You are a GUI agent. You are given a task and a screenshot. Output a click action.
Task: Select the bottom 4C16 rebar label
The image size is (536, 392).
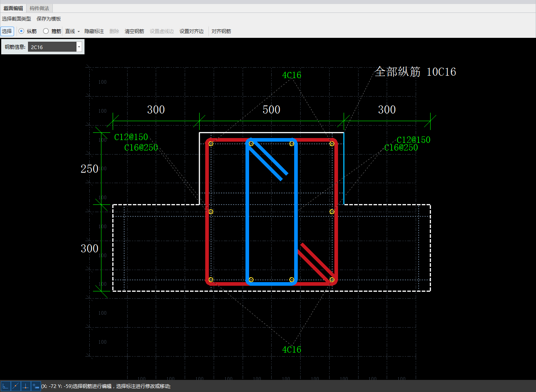(292, 350)
